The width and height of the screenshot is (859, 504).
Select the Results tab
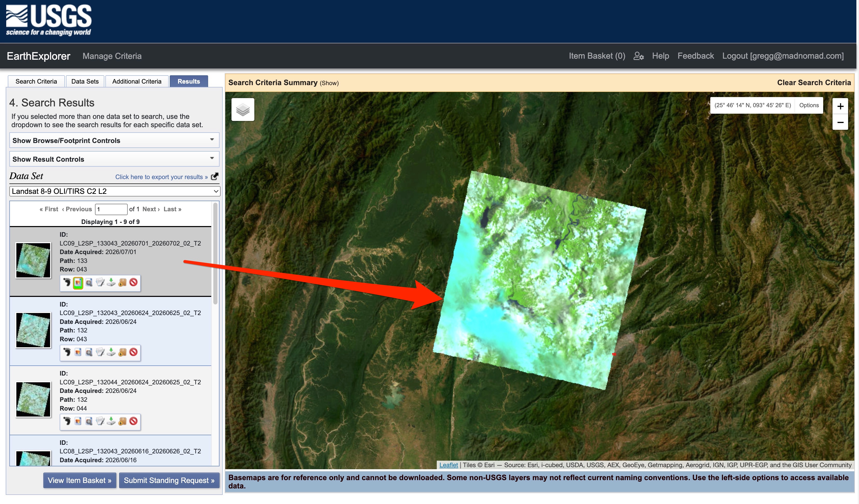point(189,81)
